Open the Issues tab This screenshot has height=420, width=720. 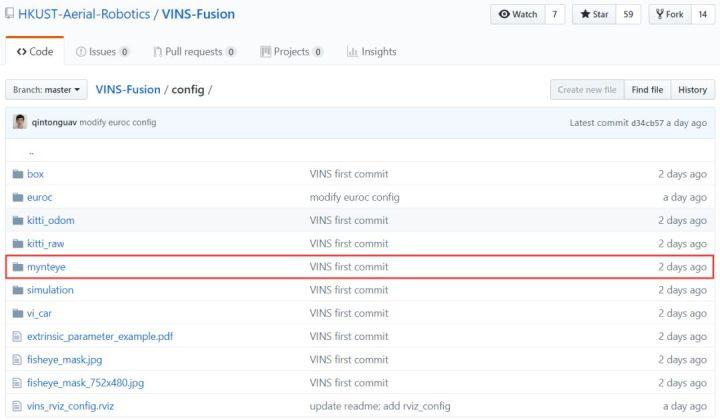click(x=102, y=51)
